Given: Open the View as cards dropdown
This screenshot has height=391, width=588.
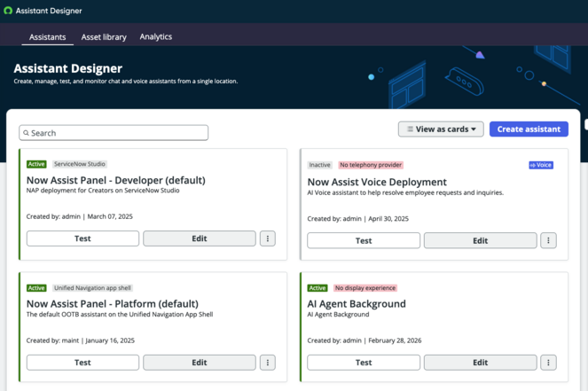Looking at the screenshot, I should [441, 129].
